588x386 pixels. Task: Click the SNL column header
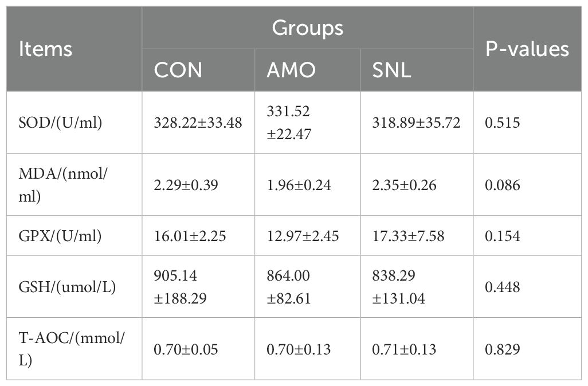point(391,70)
